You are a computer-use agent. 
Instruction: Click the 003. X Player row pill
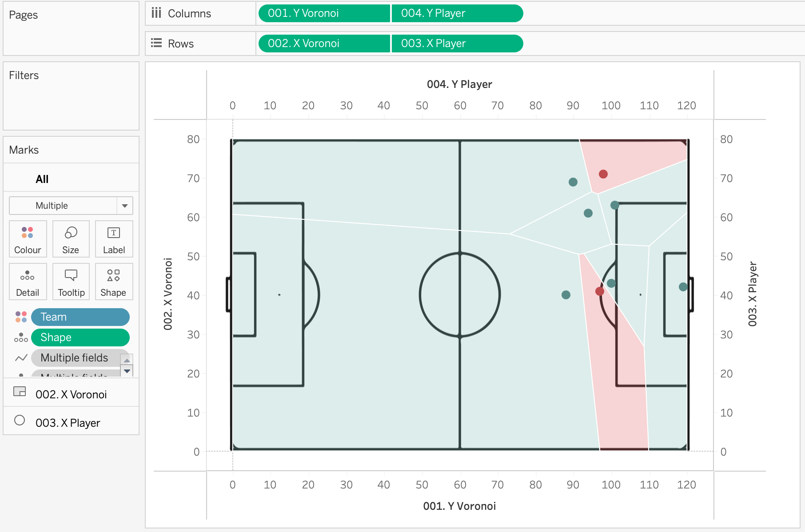(x=457, y=44)
